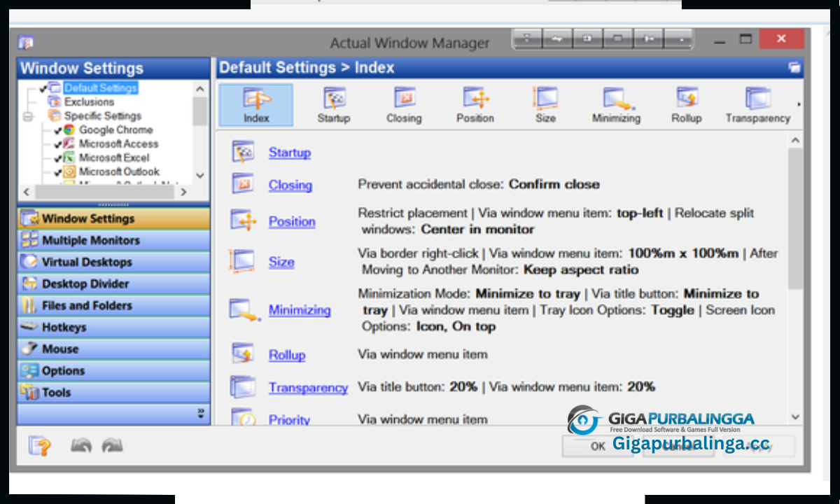This screenshot has height=504, width=840.
Task: Click the OK button
Action: [x=598, y=446]
